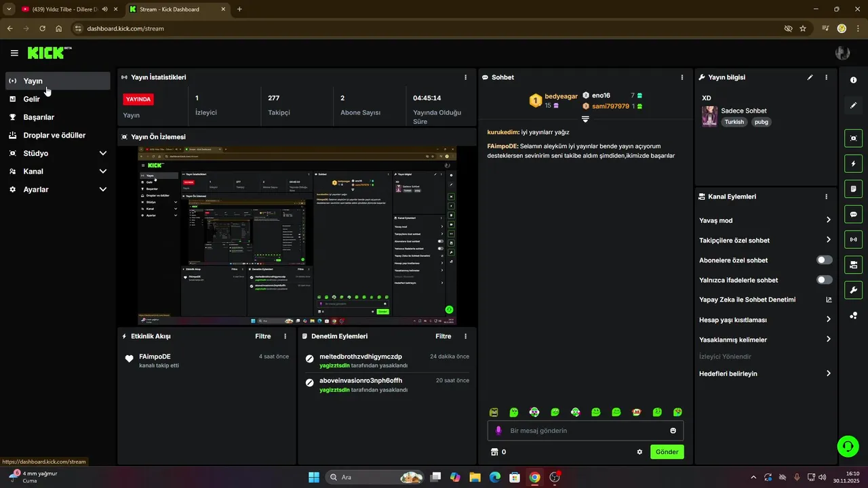Image resolution: width=868 pixels, height=488 pixels.
Task: Open the info icon in right rail
Action: coord(853,80)
